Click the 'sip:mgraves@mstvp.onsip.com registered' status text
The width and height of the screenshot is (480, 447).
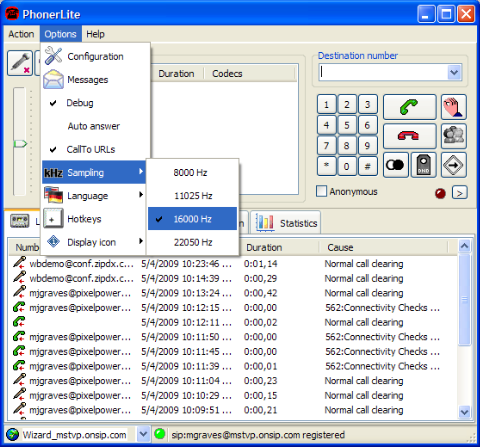[x=258, y=435]
